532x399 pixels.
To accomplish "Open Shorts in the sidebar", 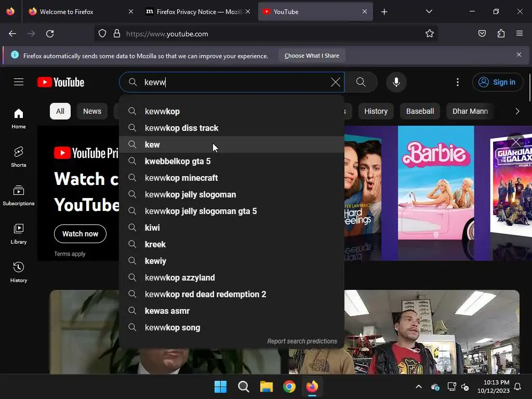I will click(x=19, y=157).
